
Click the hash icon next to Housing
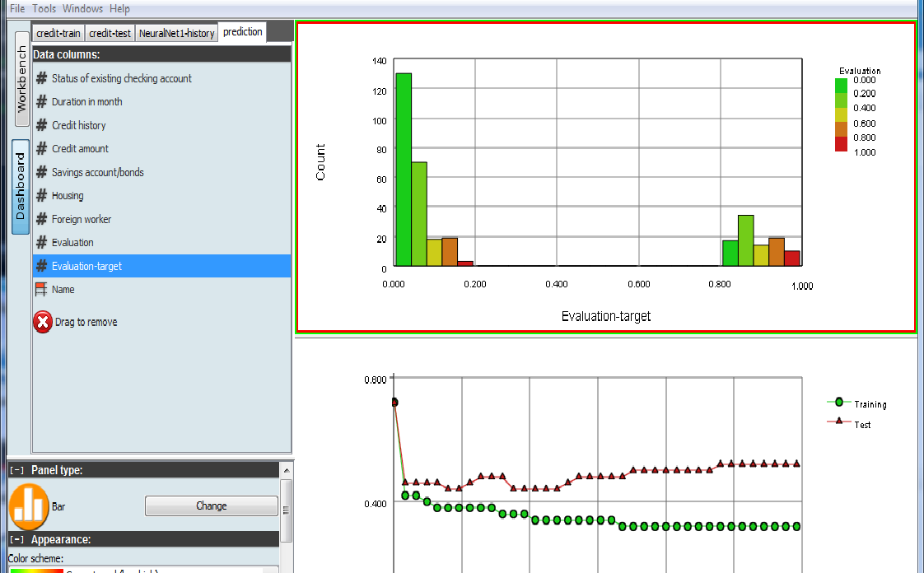point(41,196)
